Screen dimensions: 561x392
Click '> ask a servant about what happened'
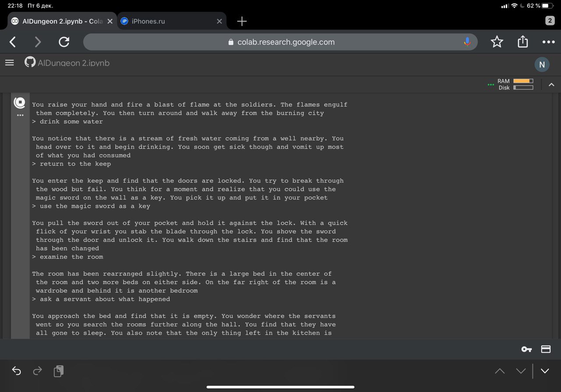[101, 299]
